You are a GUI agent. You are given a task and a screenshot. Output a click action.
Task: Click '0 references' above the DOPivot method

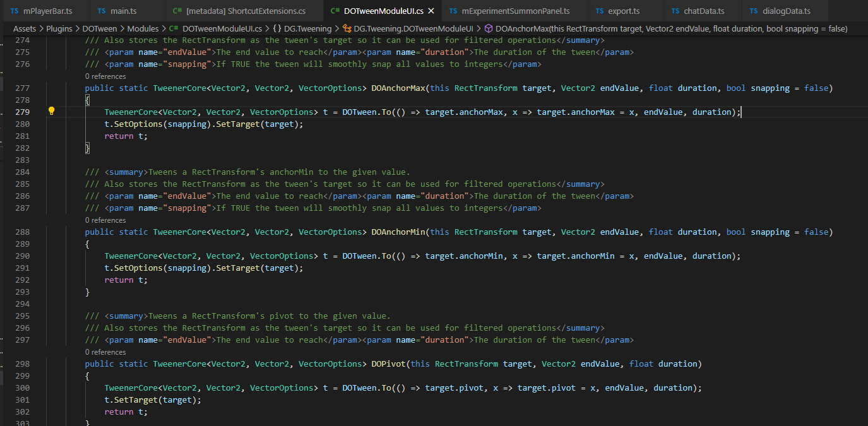tap(105, 352)
